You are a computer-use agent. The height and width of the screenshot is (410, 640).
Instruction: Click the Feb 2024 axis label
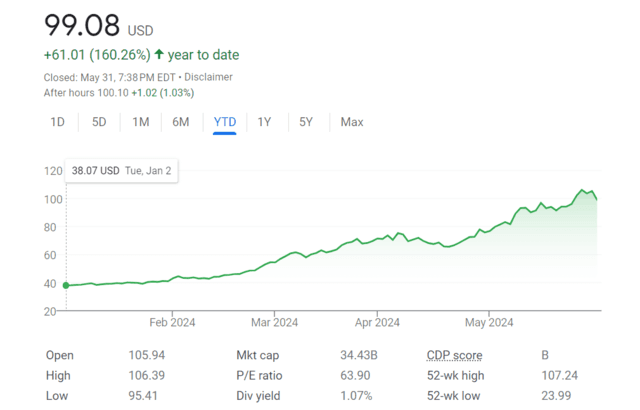pos(171,322)
